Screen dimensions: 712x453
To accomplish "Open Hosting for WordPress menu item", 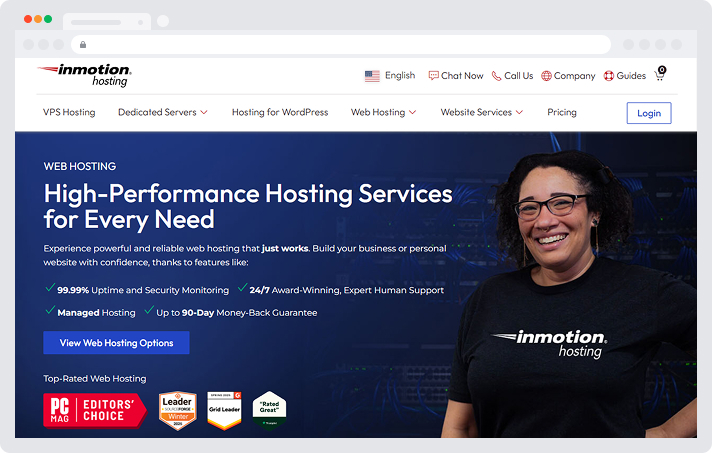I will click(280, 112).
